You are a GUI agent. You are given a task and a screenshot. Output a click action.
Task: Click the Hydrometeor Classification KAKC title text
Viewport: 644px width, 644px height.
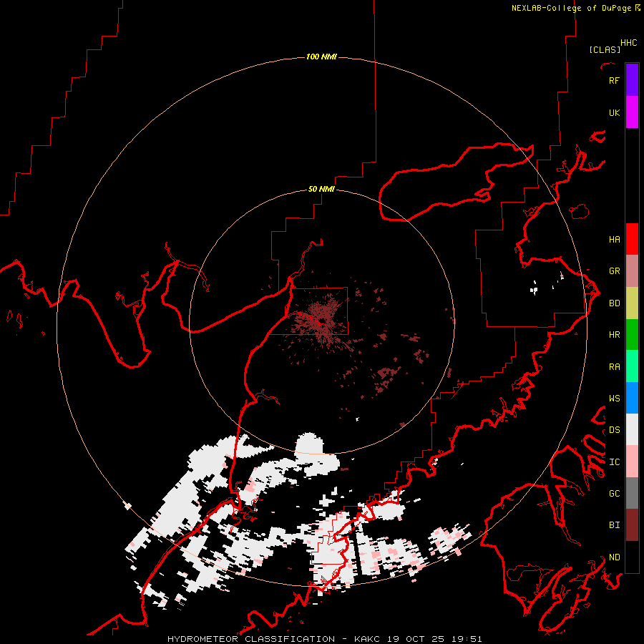(x=325, y=639)
